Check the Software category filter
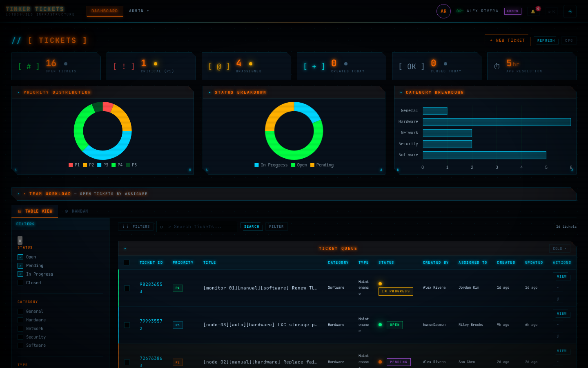The image size is (588, 368). click(20, 346)
